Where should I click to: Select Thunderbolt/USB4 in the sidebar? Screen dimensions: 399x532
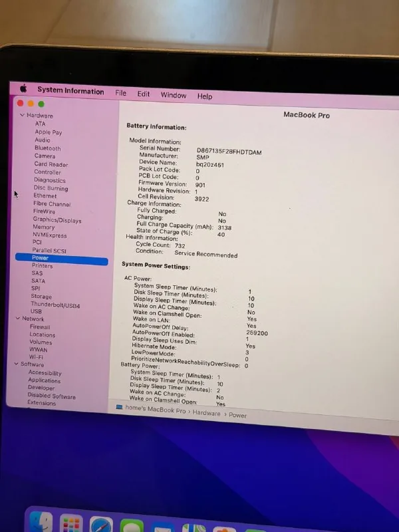point(55,305)
